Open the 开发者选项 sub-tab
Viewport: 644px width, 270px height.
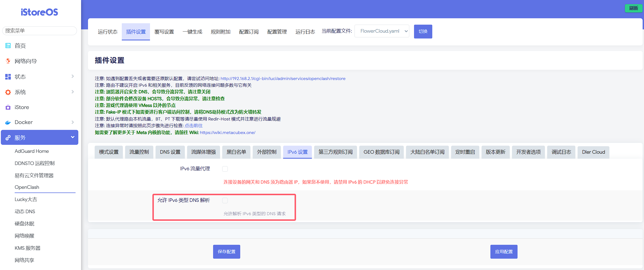point(528,152)
